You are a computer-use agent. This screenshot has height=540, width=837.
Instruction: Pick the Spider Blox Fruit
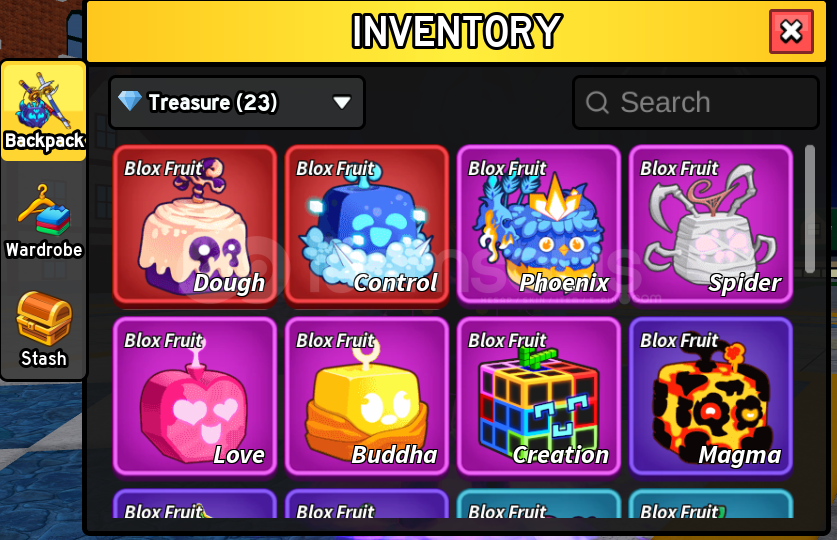711,225
